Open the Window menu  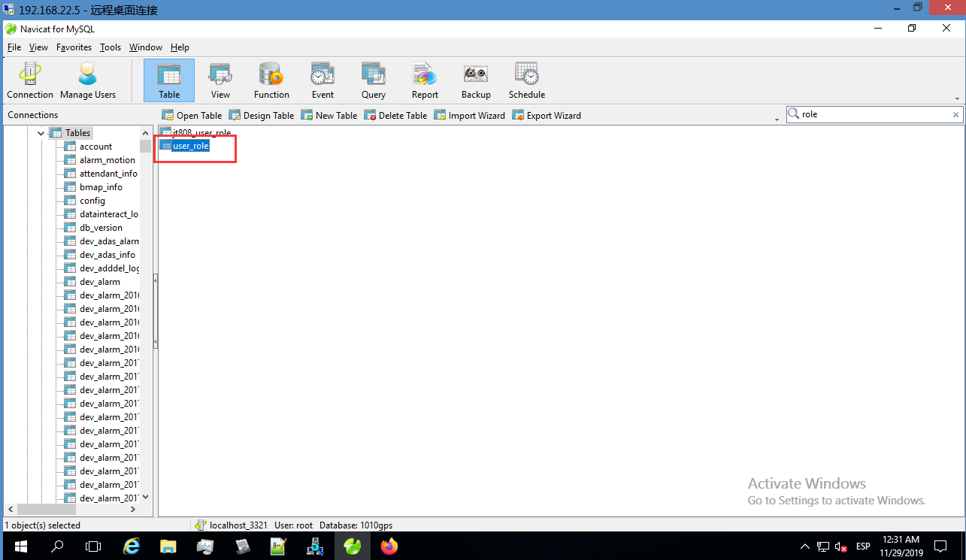tap(145, 47)
